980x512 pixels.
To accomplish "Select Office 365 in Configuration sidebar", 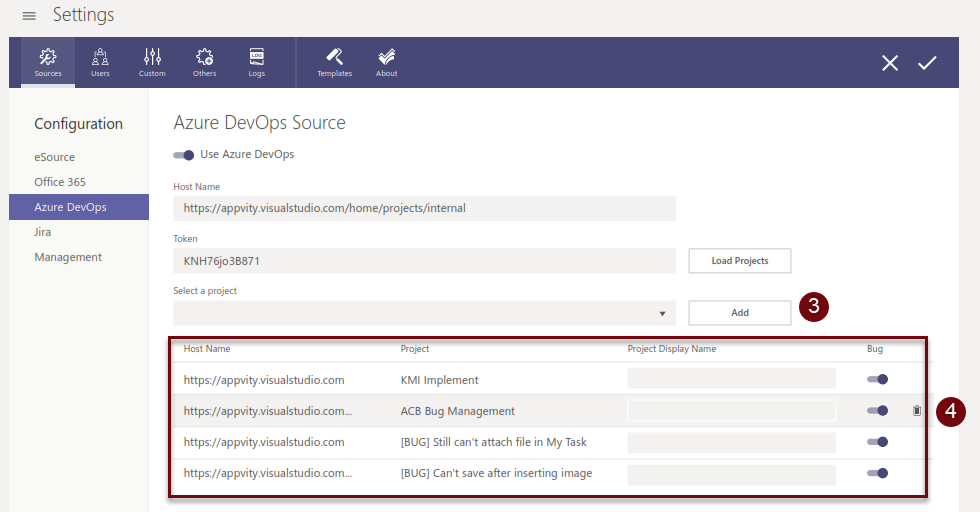I will coord(60,182).
